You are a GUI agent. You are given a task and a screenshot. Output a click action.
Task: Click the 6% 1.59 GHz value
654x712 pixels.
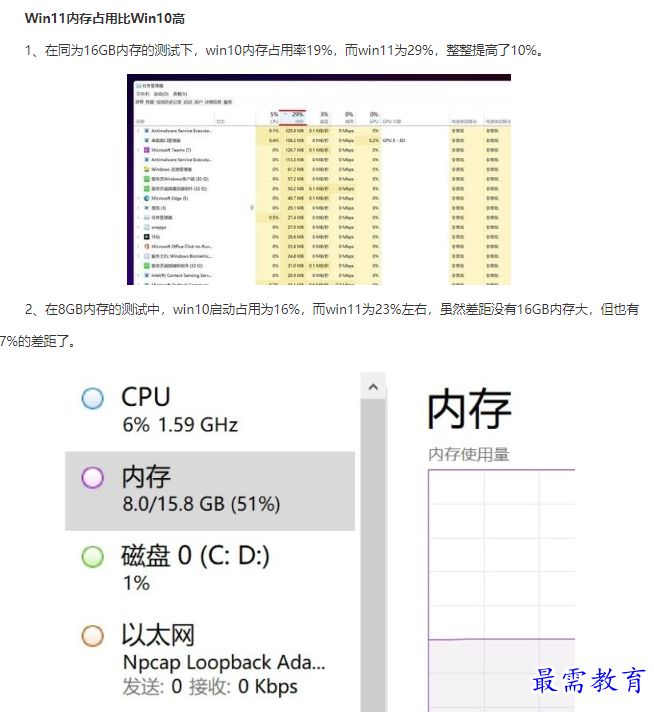[180, 425]
